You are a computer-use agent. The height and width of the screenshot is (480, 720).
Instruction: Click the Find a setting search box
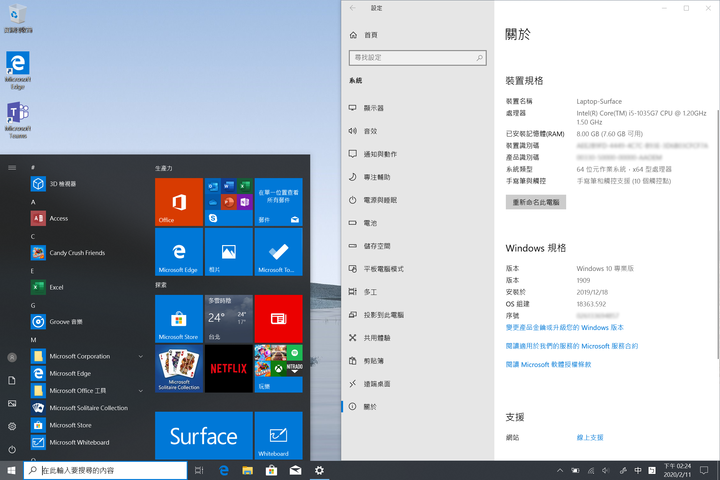[x=417, y=58]
